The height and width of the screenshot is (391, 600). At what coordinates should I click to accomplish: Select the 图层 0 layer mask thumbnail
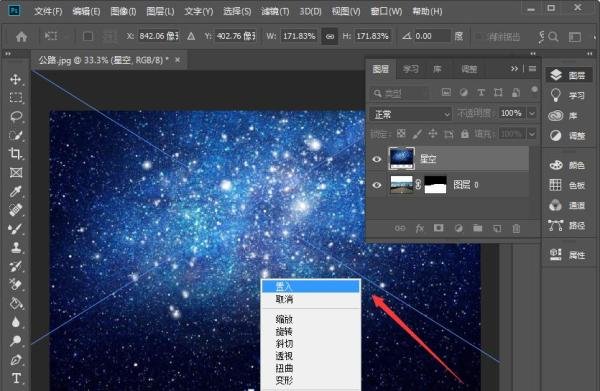click(x=435, y=185)
